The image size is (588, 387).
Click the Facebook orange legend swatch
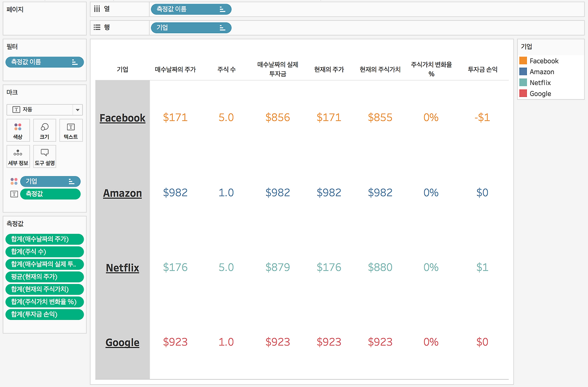523,61
